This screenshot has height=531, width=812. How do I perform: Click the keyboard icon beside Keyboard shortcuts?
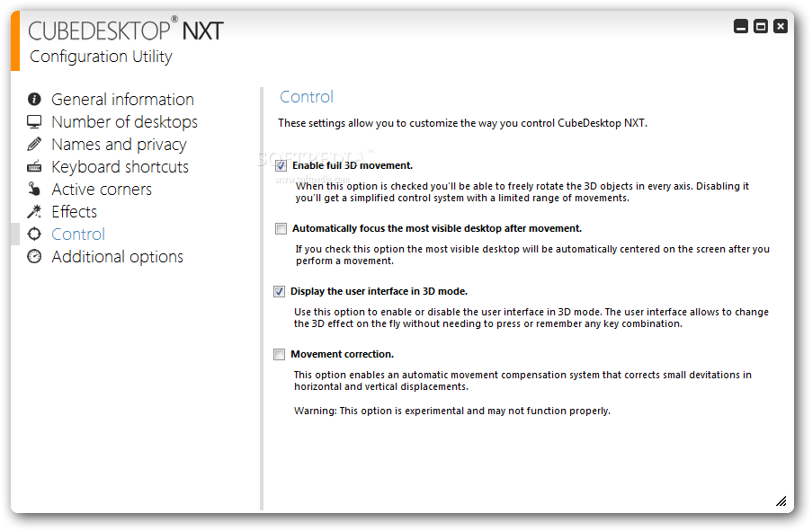click(34, 166)
